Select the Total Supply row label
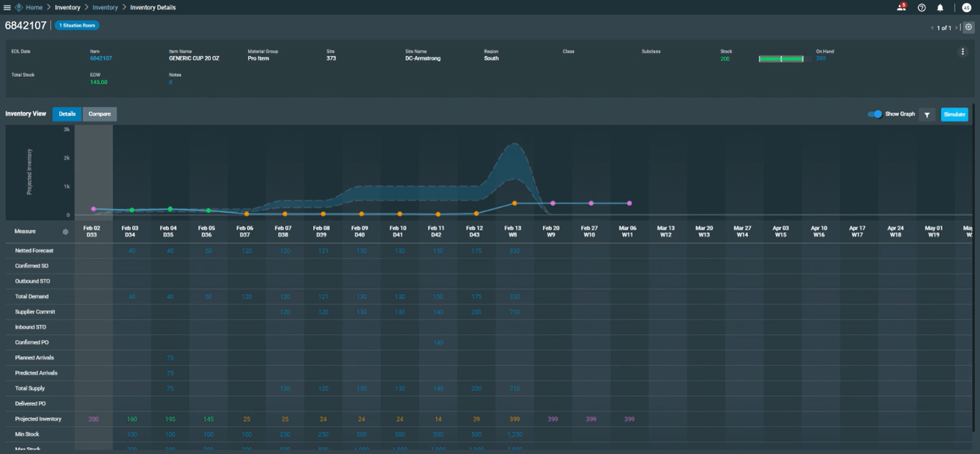 [30, 389]
